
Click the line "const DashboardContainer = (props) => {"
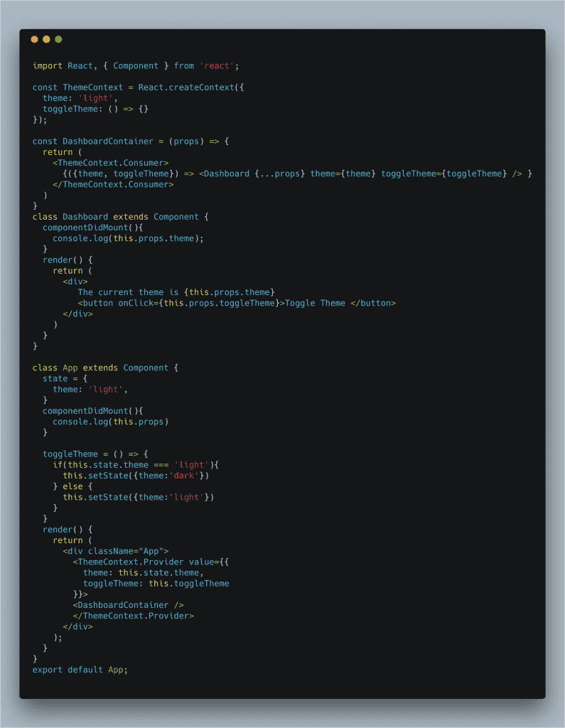click(x=131, y=141)
